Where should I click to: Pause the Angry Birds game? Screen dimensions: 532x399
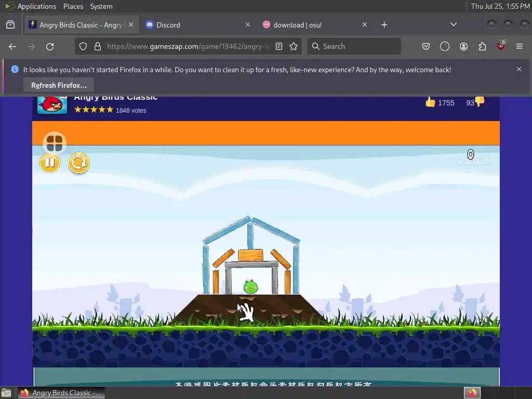pyautogui.click(x=49, y=163)
